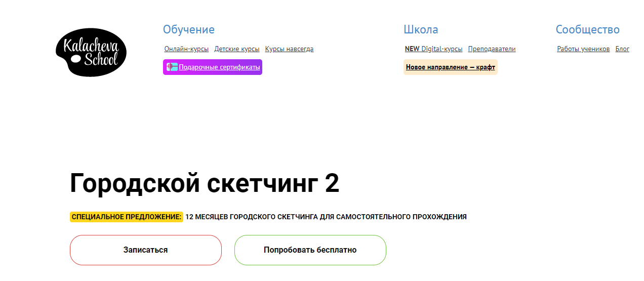Screen dimensions: 644x281
Task: Open the Блог link
Action: (622, 49)
